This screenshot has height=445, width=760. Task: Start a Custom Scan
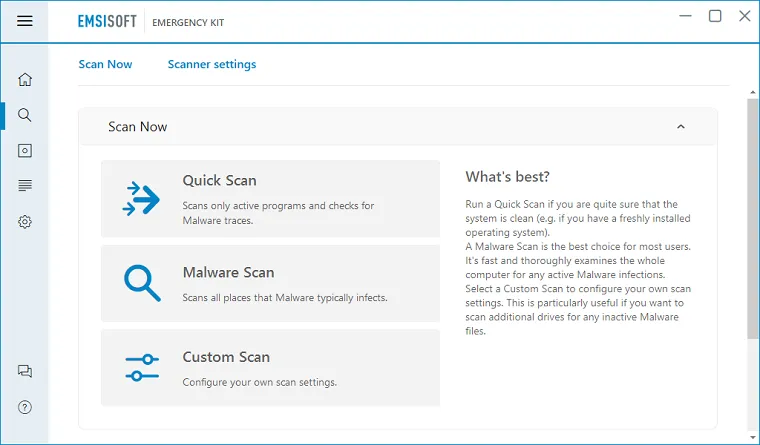[x=270, y=367]
